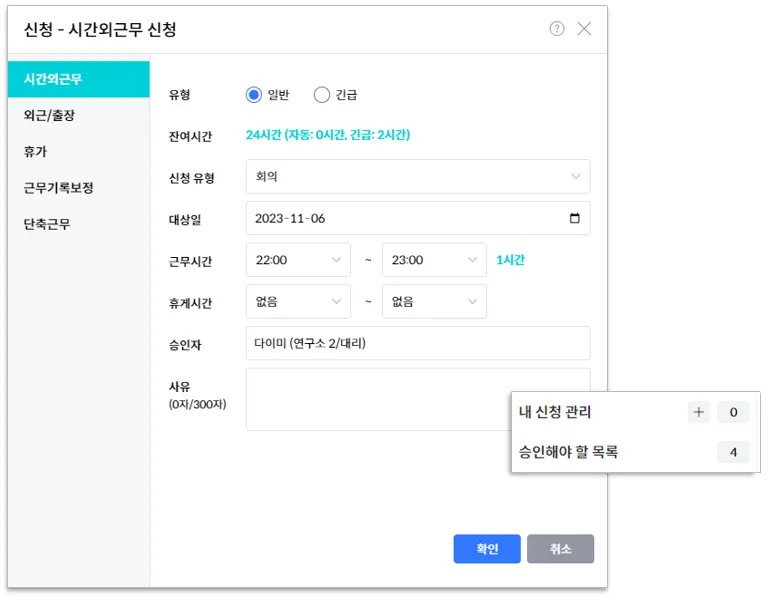
Task: Open the 22:00 start time dropdown
Action: [298, 260]
